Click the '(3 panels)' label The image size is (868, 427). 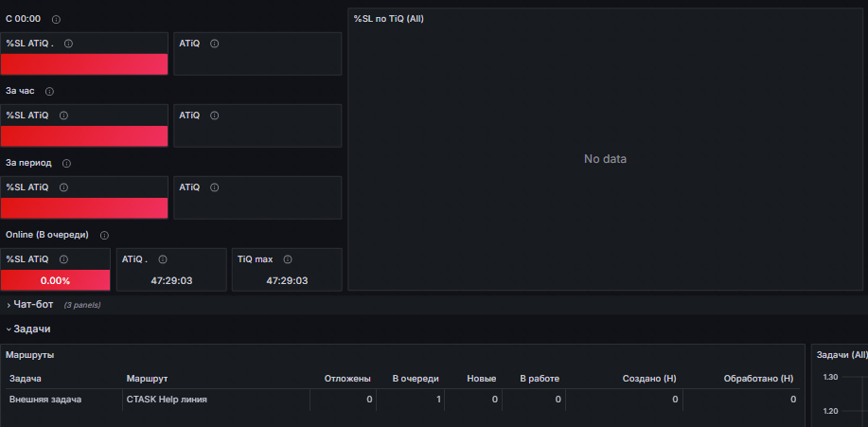pos(82,305)
